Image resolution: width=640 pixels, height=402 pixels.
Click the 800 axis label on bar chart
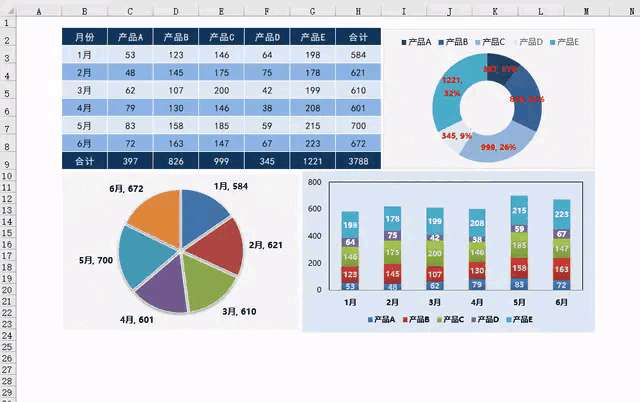click(x=314, y=182)
